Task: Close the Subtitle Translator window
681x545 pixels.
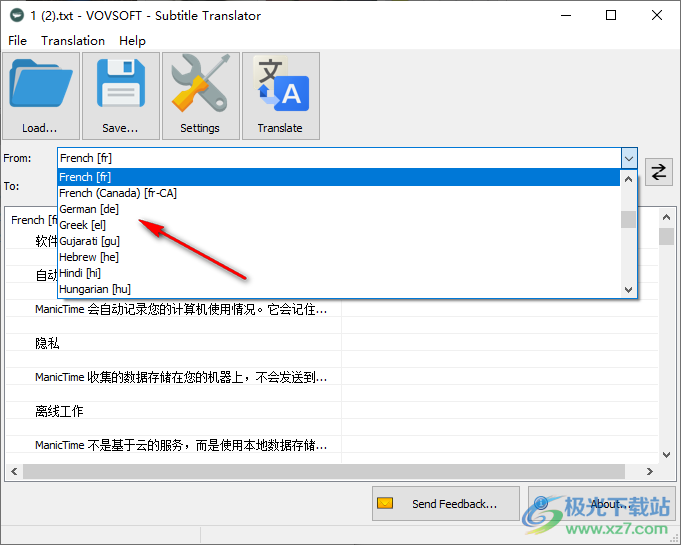Action: click(x=657, y=16)
